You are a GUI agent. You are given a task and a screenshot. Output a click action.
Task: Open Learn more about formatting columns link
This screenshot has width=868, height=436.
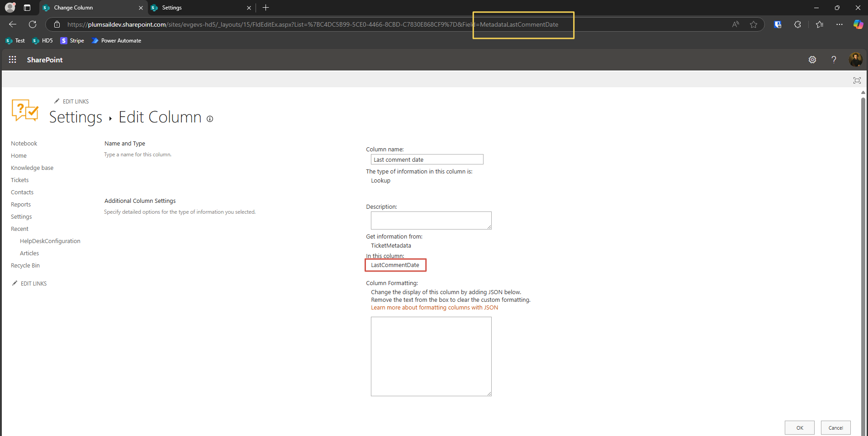[434, 308]
